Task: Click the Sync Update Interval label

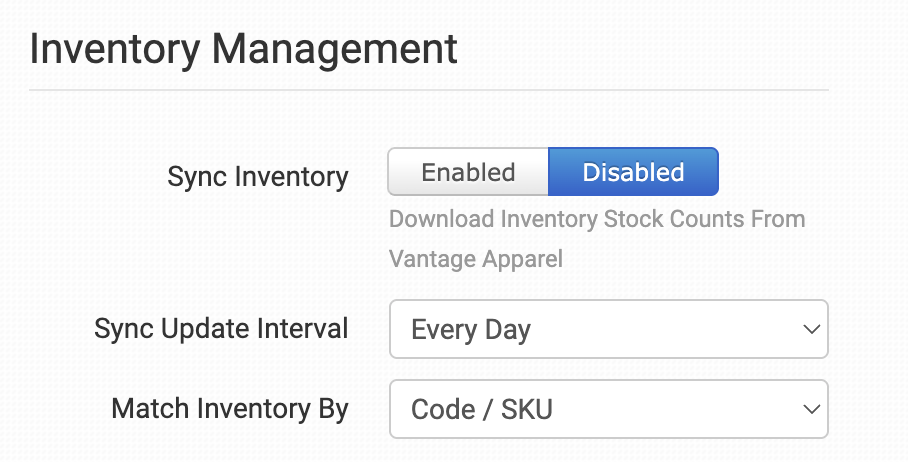Action: [221, 329]
